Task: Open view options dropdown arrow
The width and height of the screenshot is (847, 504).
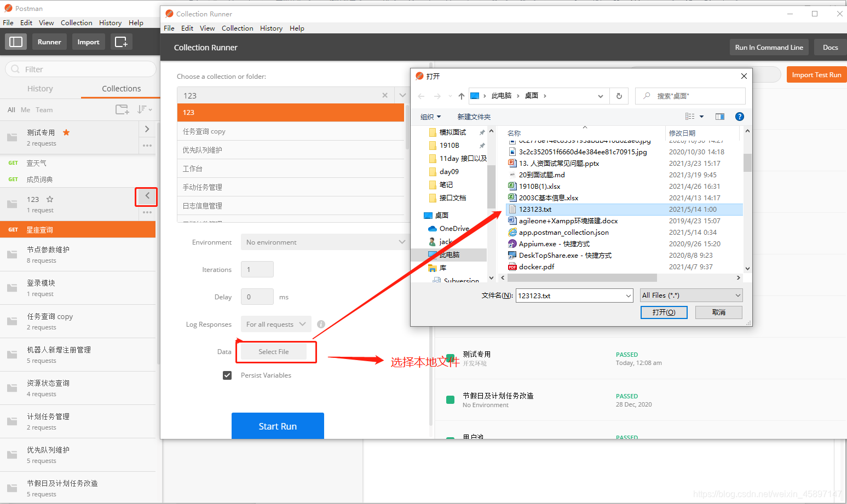Action: (702, 117)
